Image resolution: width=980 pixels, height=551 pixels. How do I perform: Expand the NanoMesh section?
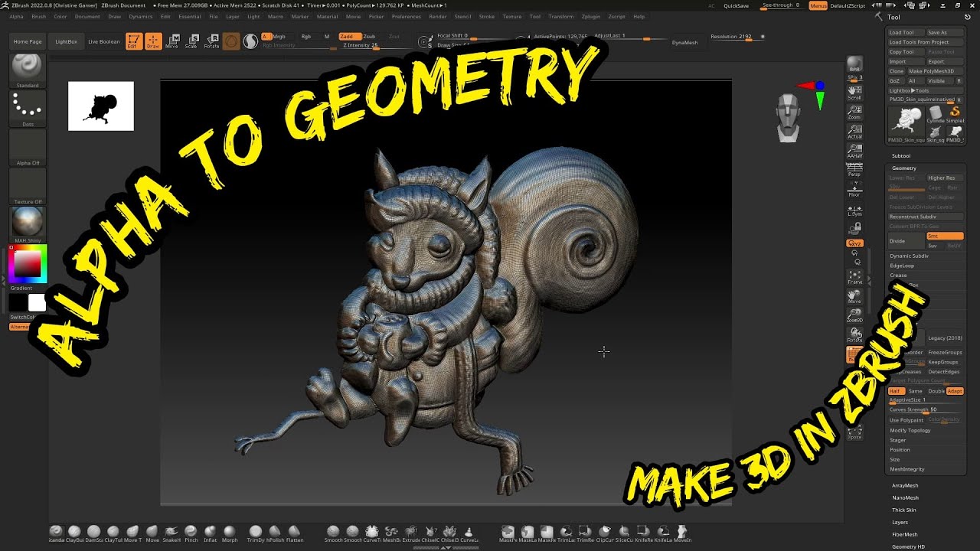[x=905, y=497]
